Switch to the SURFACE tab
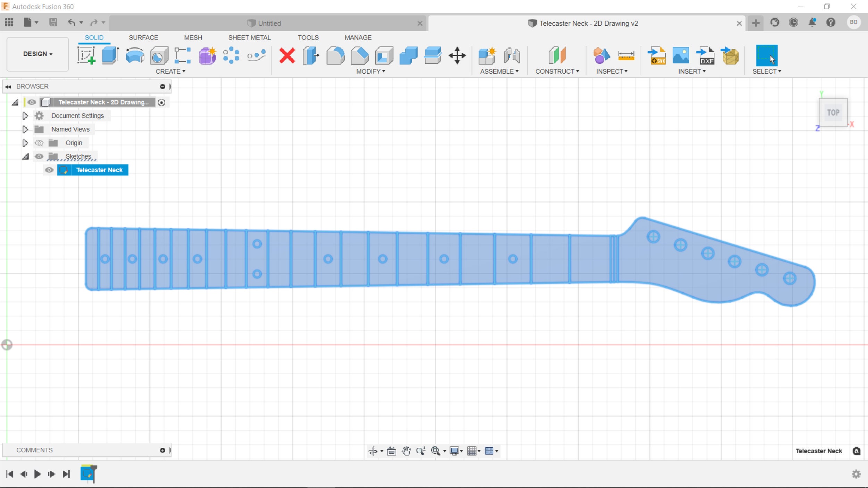Image resolution: width=868 pixels, height=488 pixels. pos(143,37)
